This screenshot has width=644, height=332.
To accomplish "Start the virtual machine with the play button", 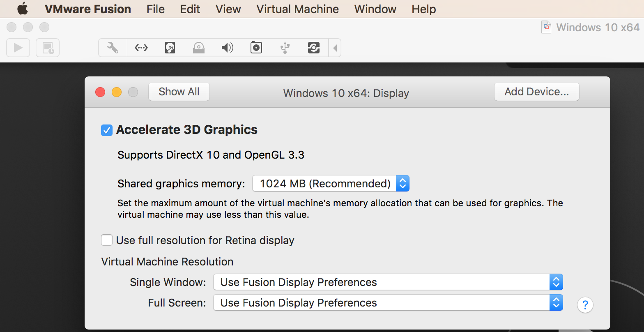I will 18,48.
